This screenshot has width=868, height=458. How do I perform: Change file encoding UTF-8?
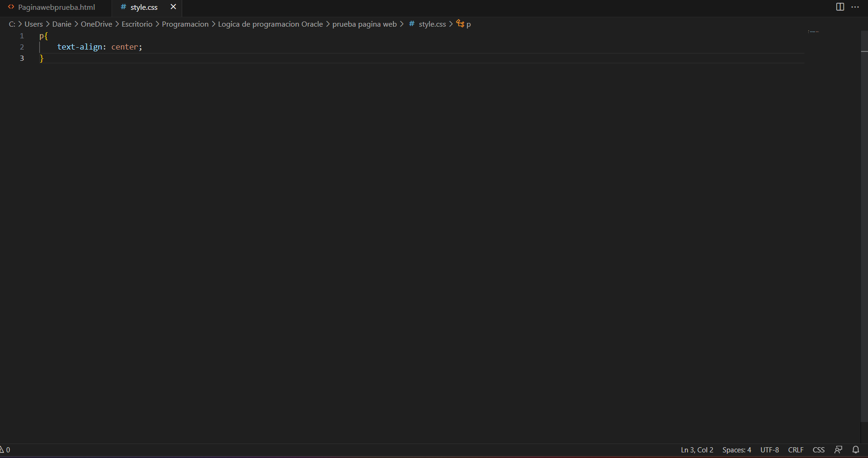click(x=769, y=450)
